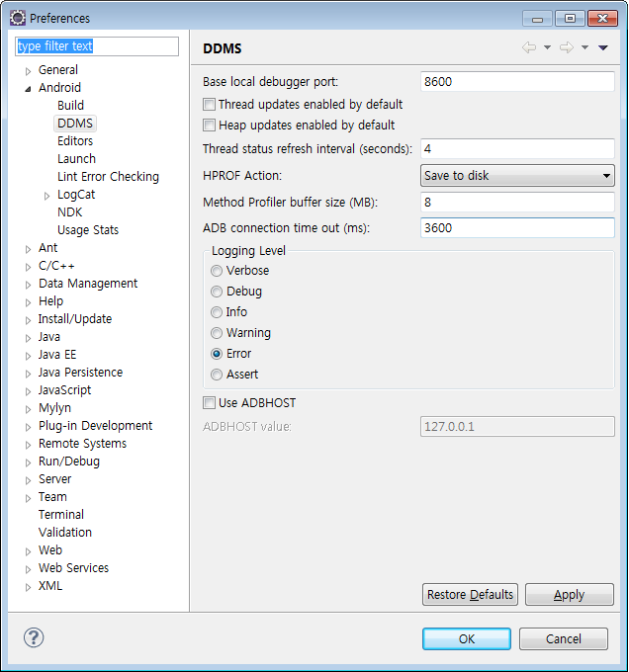629x672 pixels.
Task: Expand the General tree node
Action: 28,71
